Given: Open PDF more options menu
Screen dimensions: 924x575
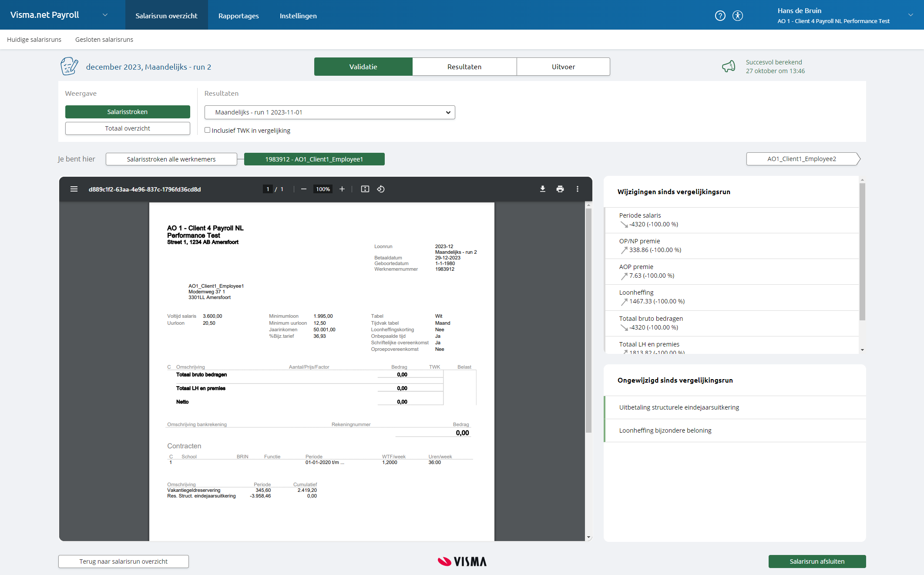Looking at the screenshot, I should click(x=578, y=189).
